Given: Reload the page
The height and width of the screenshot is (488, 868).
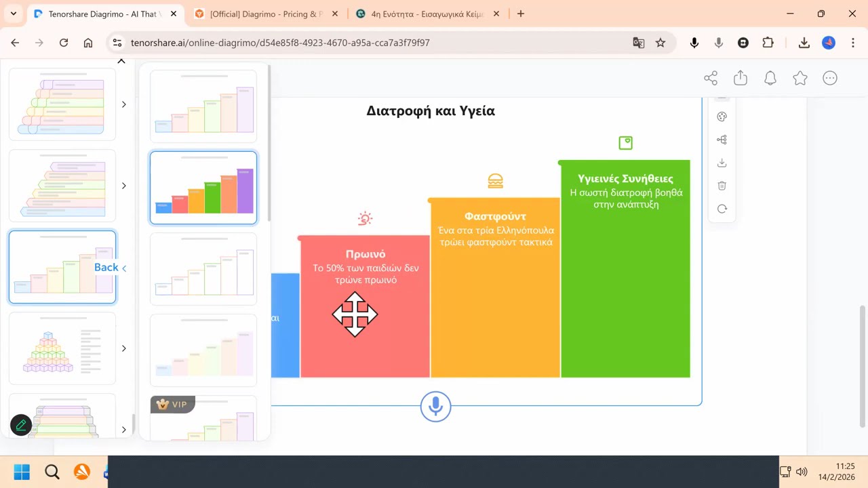Looking at the screenshot, I should click(x=64, y=43).
